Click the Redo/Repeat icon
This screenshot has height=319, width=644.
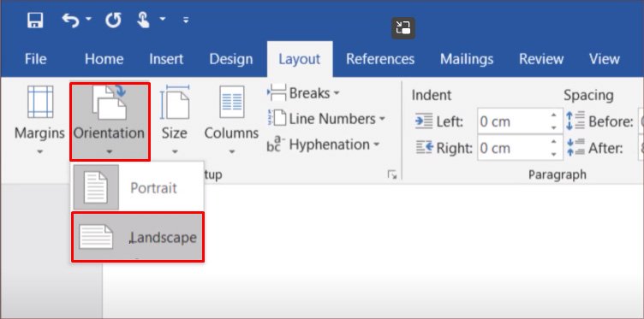click(113, 20)
